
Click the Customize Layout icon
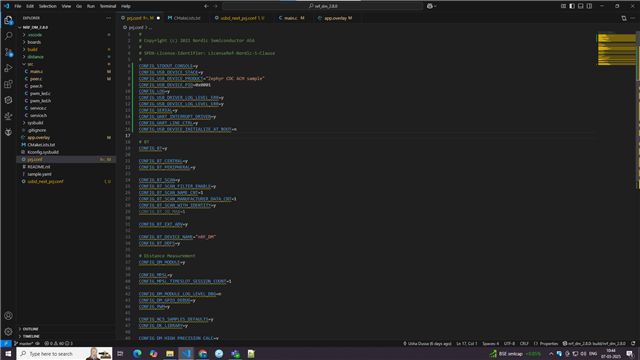(x=563, y=6)
